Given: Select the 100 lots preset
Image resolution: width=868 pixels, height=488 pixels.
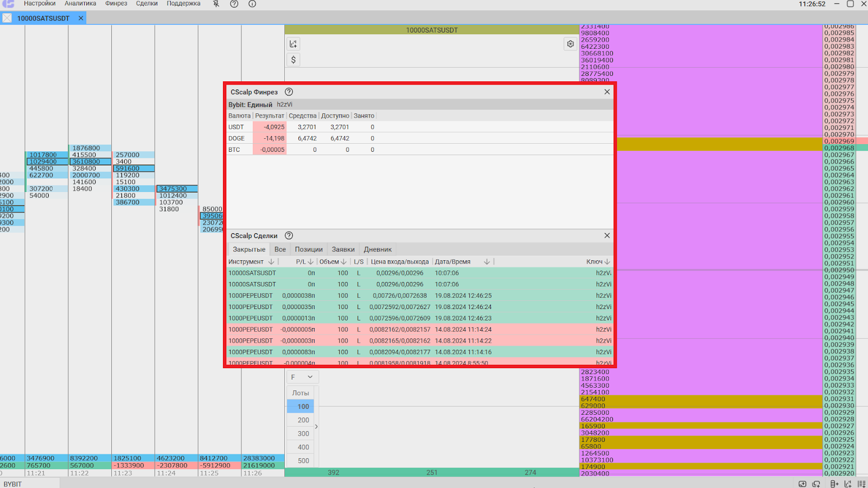Looking at the screenshot, I should pos(303,407).
